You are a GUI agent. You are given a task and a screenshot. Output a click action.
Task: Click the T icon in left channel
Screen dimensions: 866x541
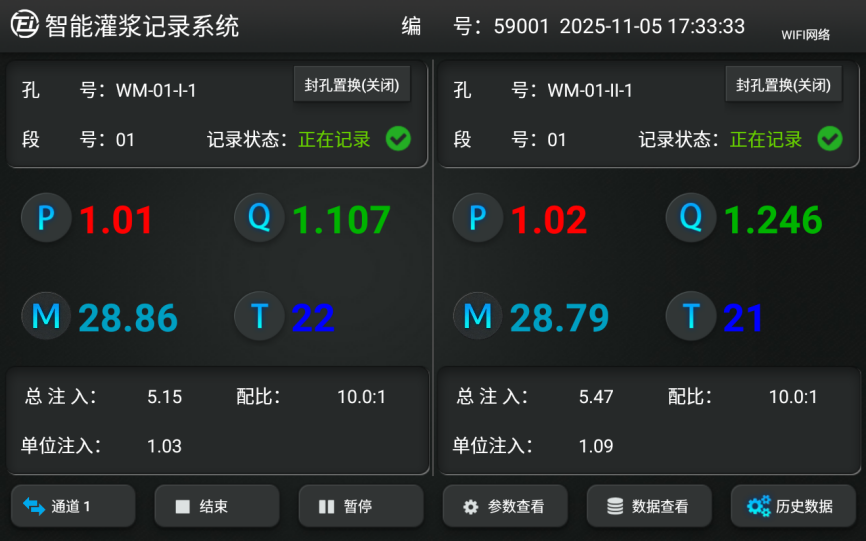click(x=259, y=316)
